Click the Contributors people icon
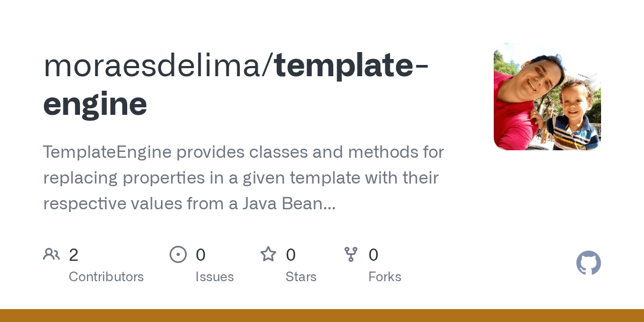 (52, 254)
